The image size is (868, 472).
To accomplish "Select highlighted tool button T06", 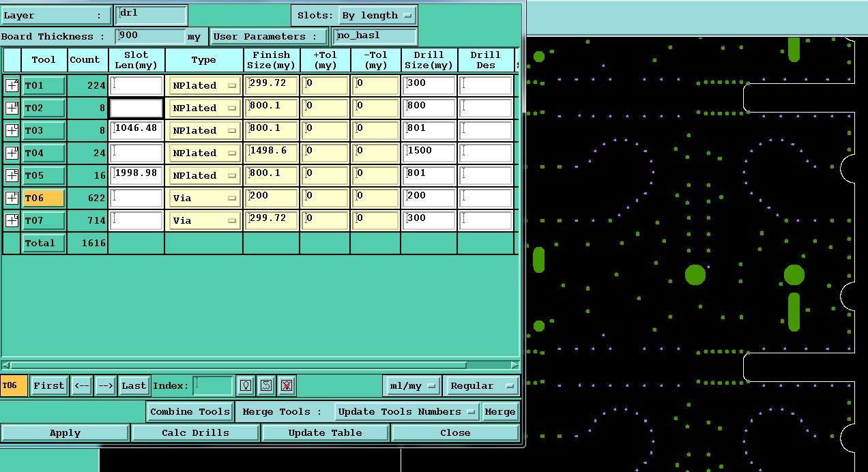I will pos(44,198).
